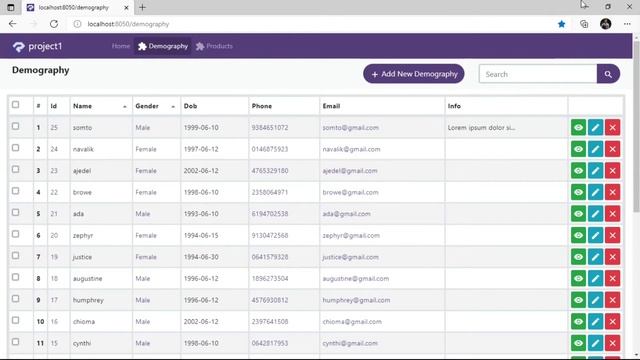Viewport: 640px width, 360px height.
Task: Delete ada's record
Action: tap(613, 214)
